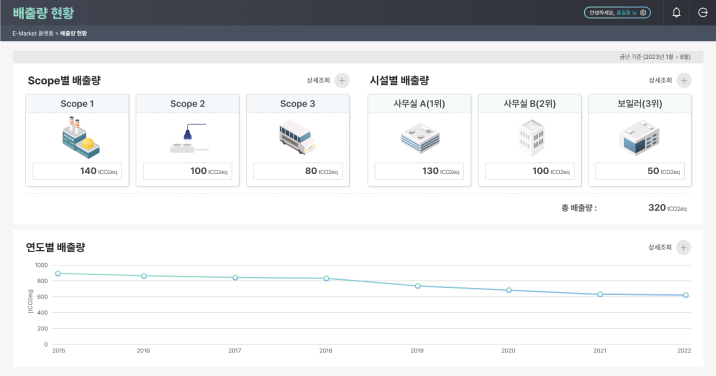Open 상세조회 link for 연도별 배출량

[660, 247]
